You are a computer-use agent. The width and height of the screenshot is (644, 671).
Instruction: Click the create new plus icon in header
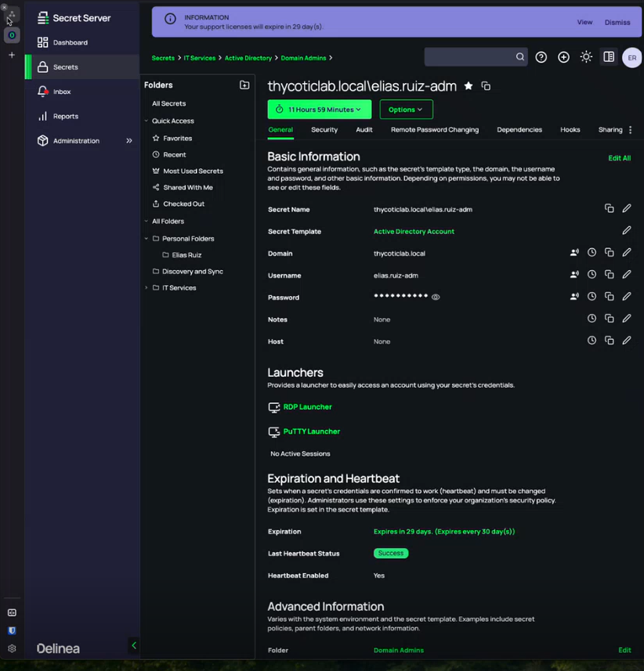[563, 57]
